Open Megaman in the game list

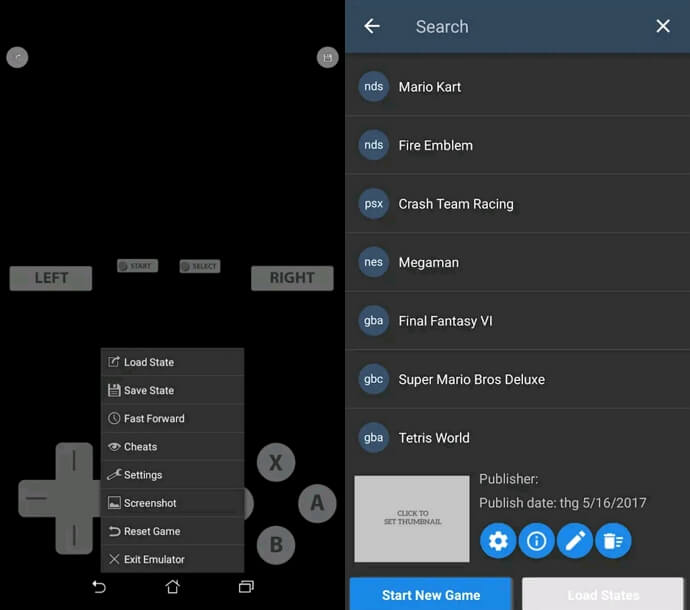(x=518, y=262)
